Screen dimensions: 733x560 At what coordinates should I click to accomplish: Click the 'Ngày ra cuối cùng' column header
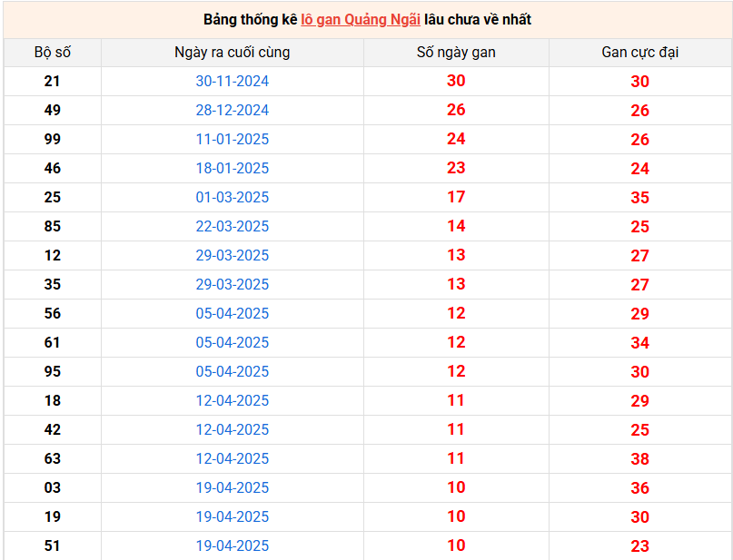tap(233, 52)
